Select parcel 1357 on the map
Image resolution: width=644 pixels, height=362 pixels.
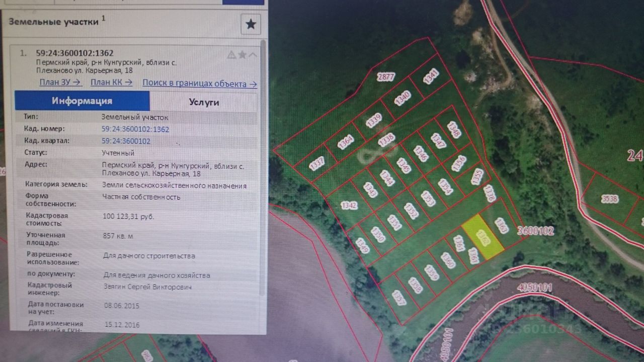pos(399,298)
